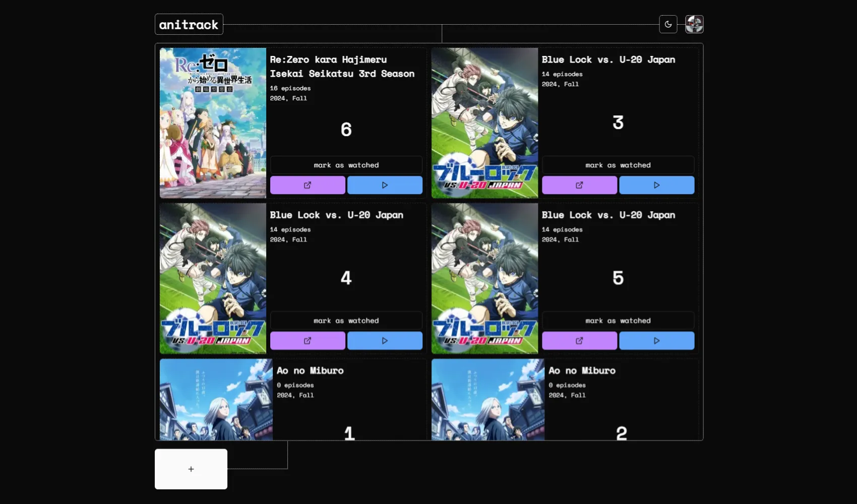Click Ao no Miburo title on episode 1 card
This screenshot has height=504, width=857.
click(x=310, y=371)
